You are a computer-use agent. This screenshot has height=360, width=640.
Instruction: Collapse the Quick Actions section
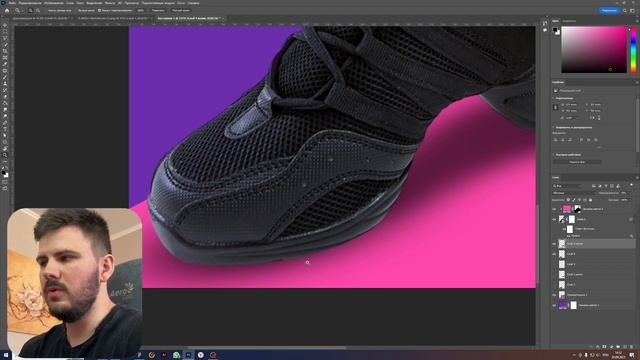(x=554, y=155)
